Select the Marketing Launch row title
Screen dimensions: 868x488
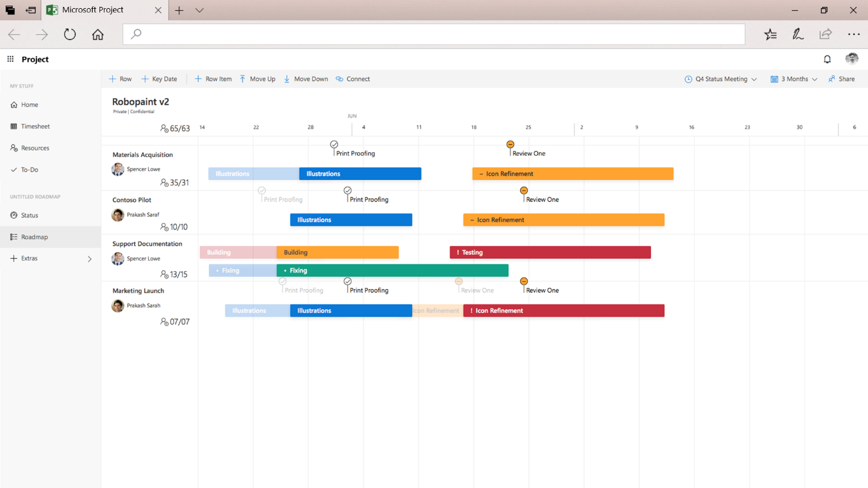tap(138, 291)
